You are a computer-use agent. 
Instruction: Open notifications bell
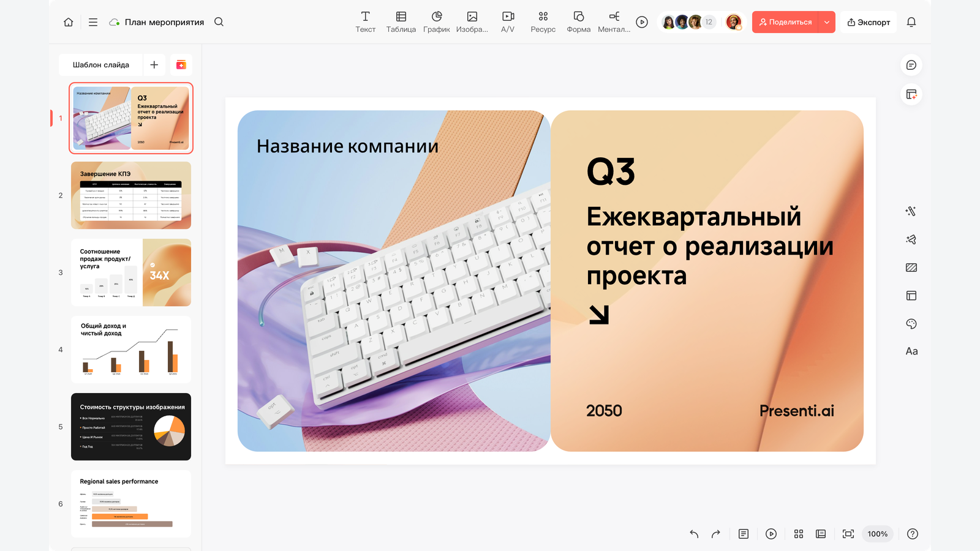click(911, 22)
